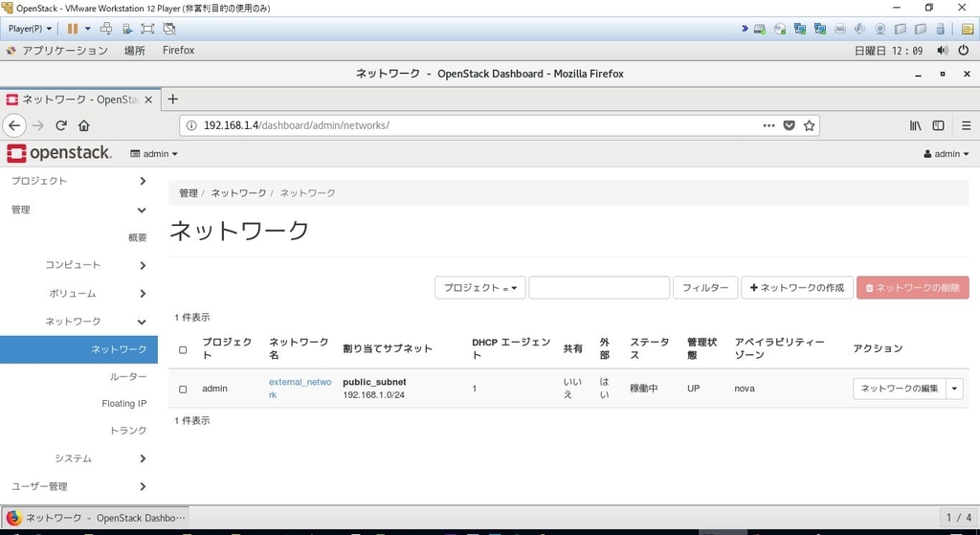Expand the ユーザー管理 sidebar section
Viewport: 980px width, 535px height.
78,486
